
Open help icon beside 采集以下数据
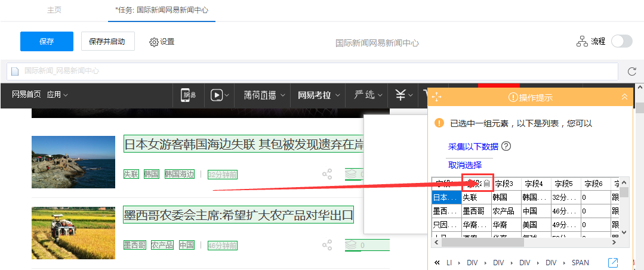point(506,146)
